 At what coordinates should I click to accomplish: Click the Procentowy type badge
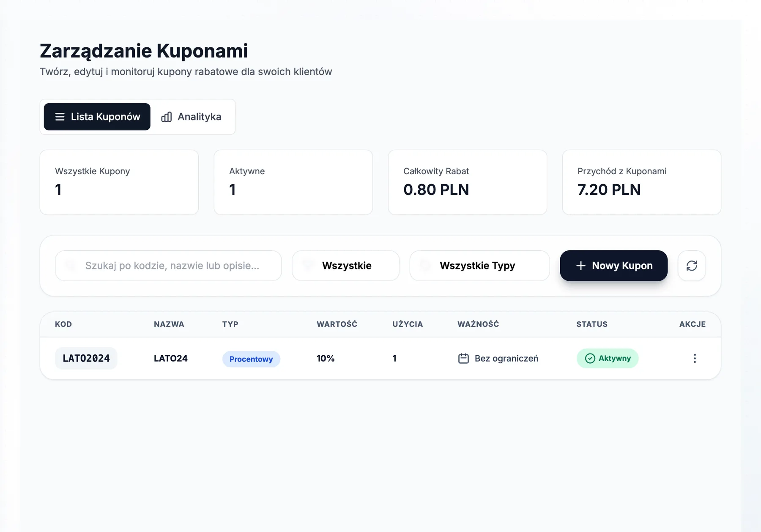point(251,359)
